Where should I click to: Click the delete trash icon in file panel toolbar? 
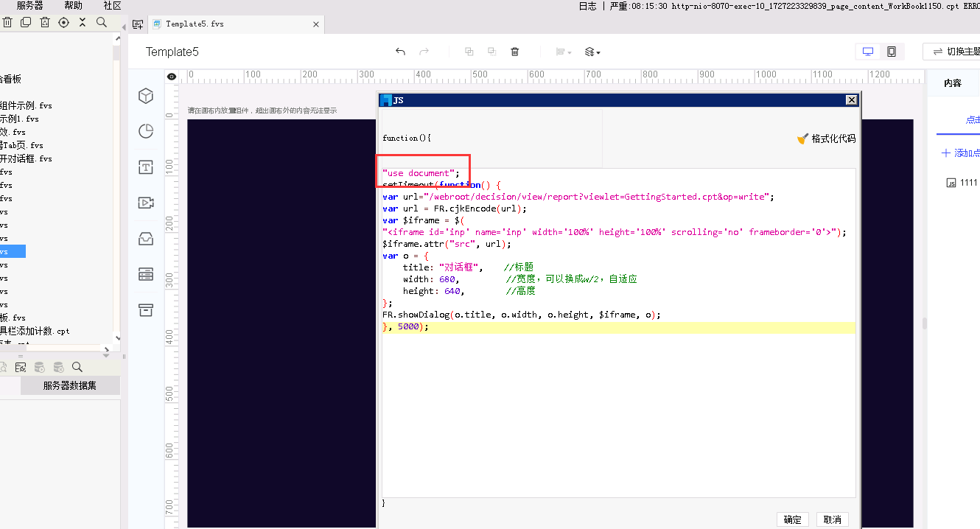7,23
